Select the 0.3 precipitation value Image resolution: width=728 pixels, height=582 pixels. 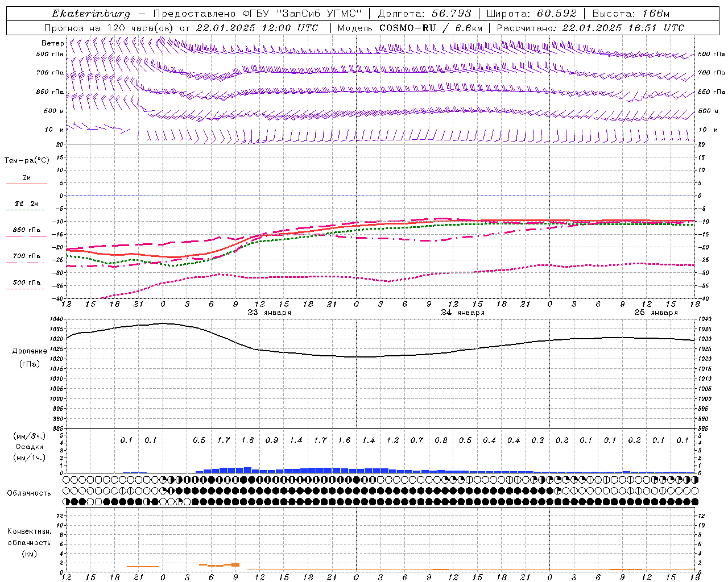tap(537, 440)
